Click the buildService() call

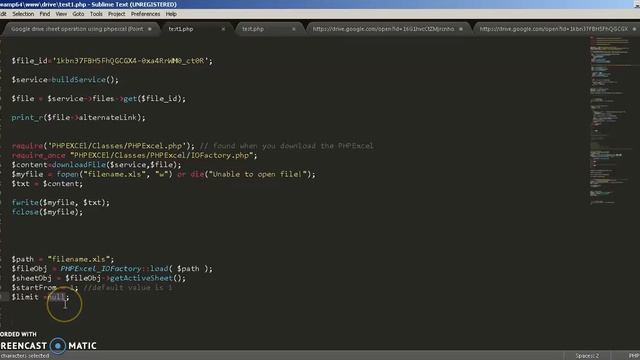85,80
